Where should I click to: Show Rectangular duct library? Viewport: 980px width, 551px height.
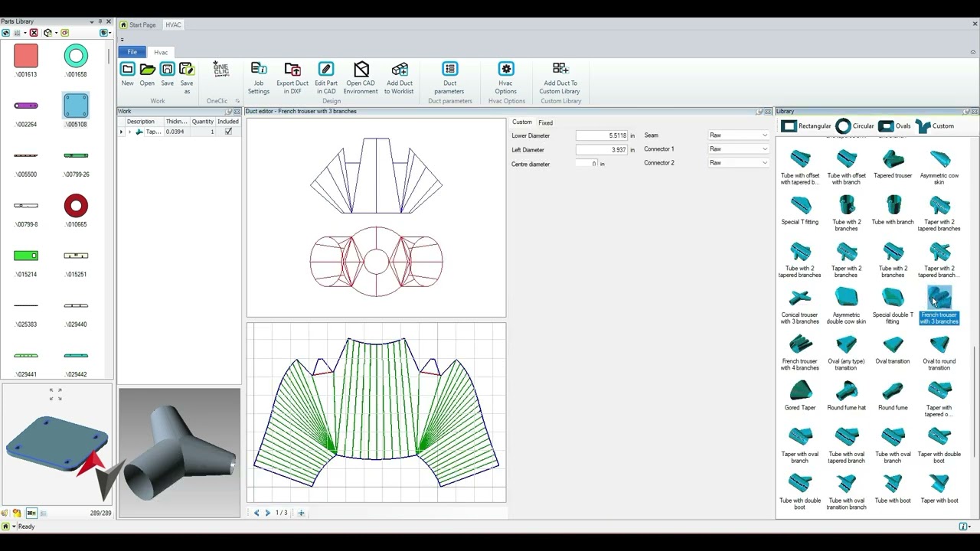[806, 126]
